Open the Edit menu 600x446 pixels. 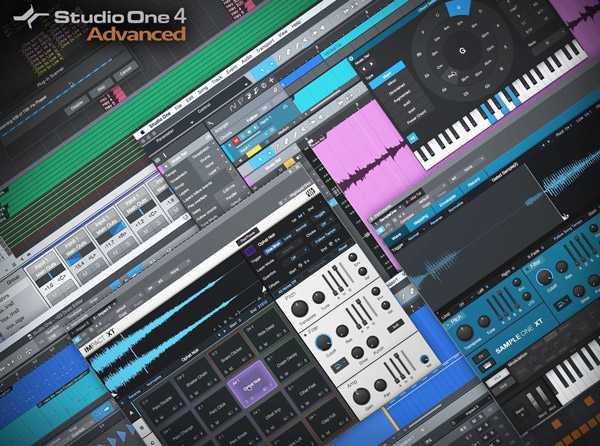190,99
